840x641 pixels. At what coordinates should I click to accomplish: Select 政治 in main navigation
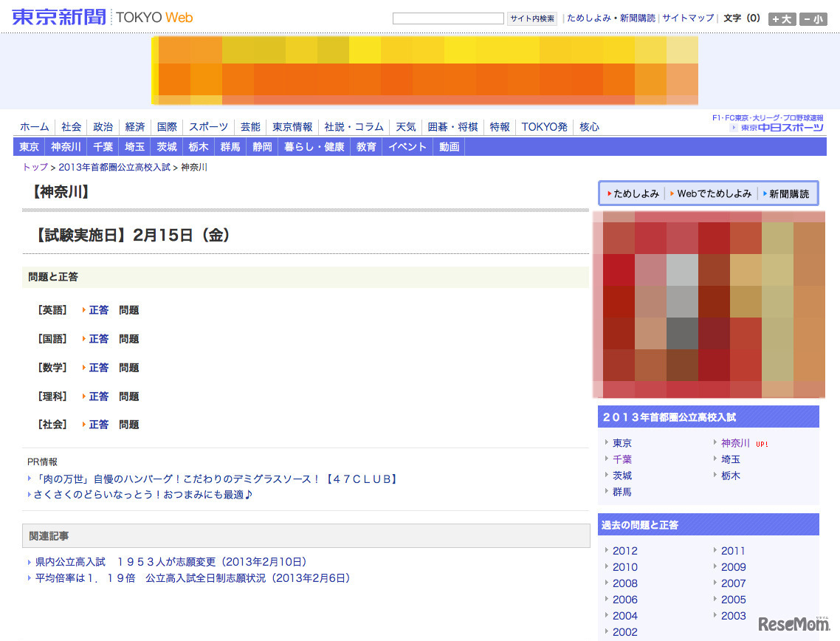coord(103,127)
